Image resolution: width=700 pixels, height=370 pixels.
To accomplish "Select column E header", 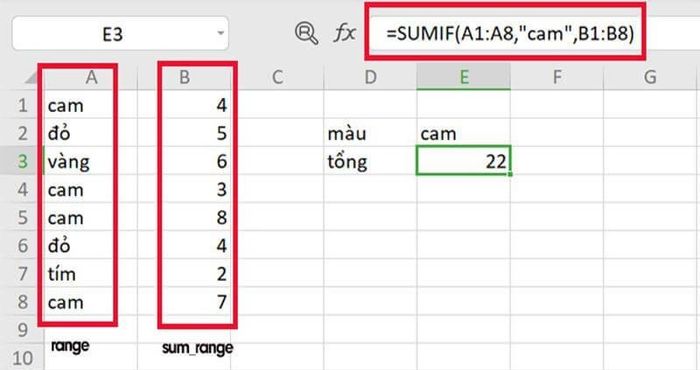I will pyautogui.click(x=464, y=77).
